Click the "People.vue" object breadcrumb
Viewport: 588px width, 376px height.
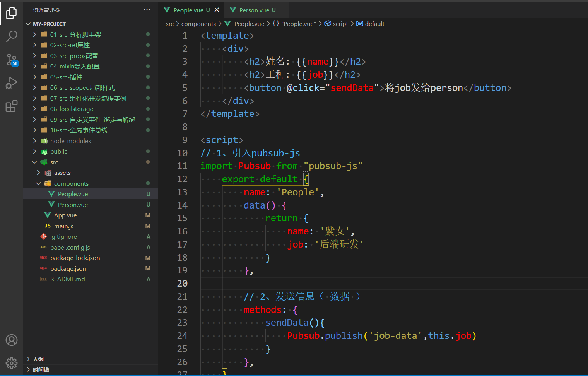click(294, 24)
